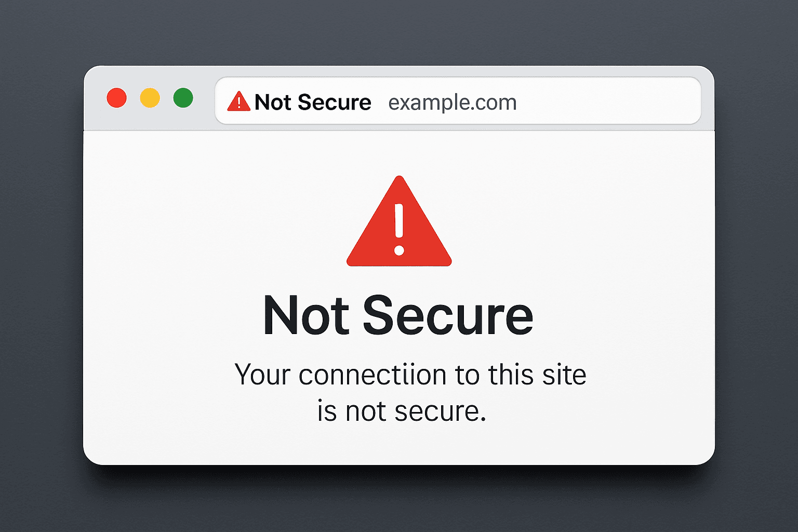The width and height of the screenshot is (798, 532).
Task: Select the "Your connectiion to this site" line
Action: tap(410, 375)
